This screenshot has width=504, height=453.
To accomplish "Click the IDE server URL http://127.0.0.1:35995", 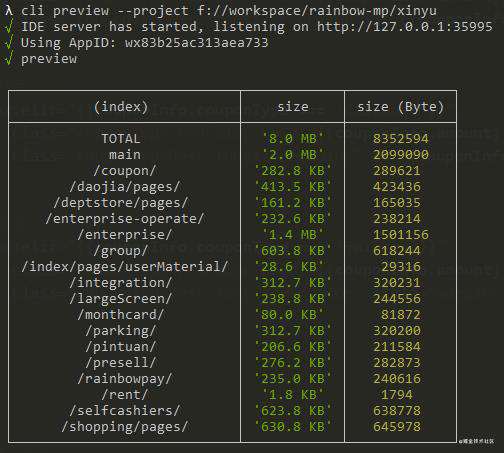I will click(404, 26).
